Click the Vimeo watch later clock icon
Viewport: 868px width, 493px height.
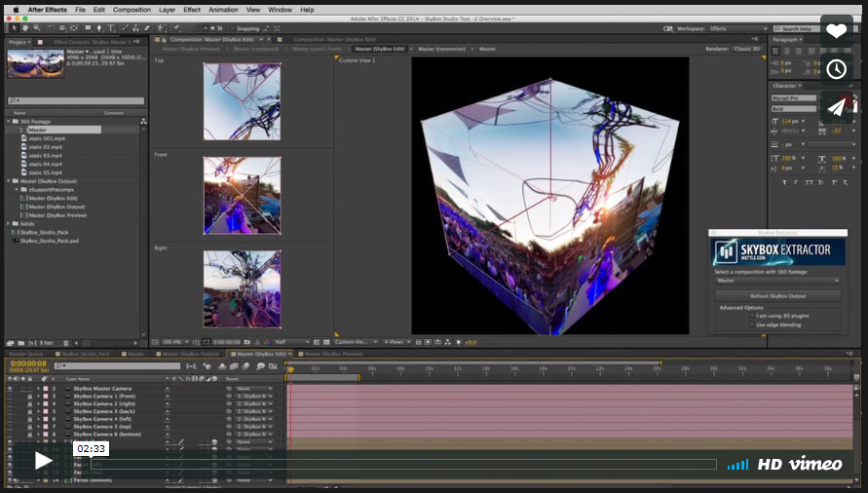[x=837, y=69]
